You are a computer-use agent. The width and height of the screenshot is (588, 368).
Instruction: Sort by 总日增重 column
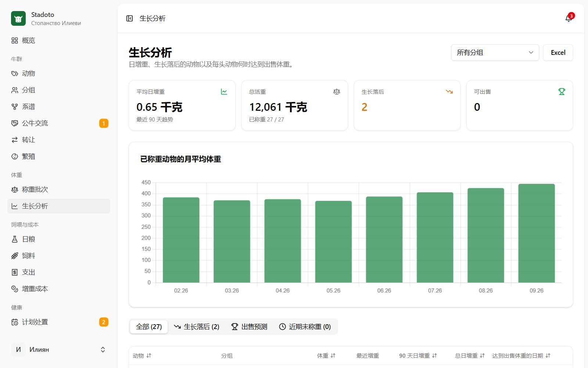pos(470,356)
